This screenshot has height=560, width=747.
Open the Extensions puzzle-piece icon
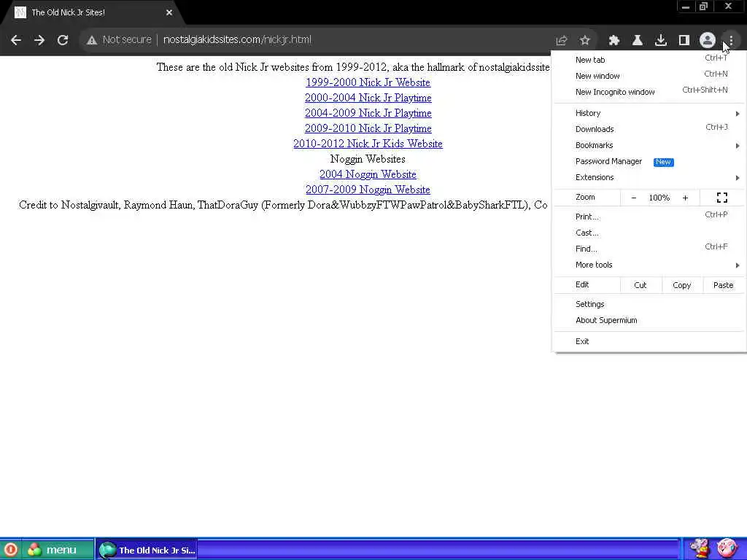pos(614,41)
